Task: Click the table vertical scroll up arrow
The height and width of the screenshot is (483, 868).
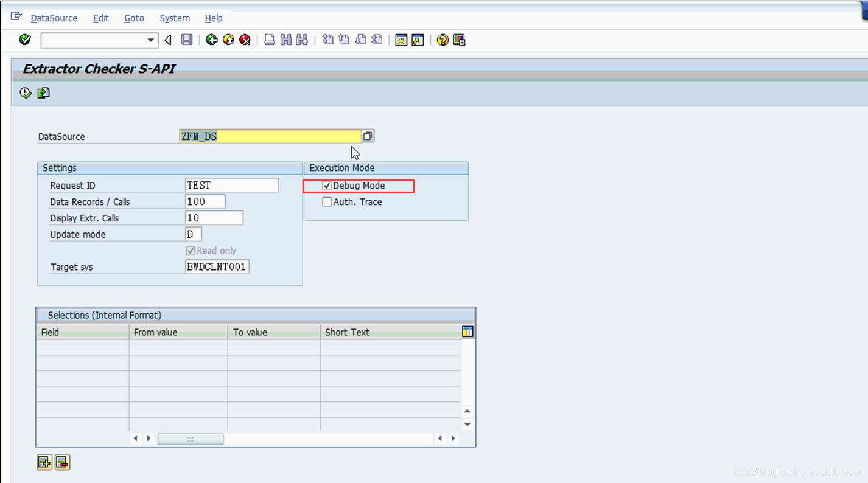Action: [x=467, y=411]
